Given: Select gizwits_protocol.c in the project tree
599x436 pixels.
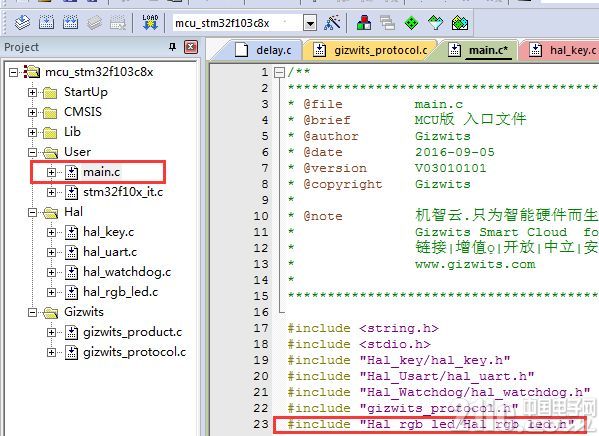Looking at the screenshot, I should [134, 352].
